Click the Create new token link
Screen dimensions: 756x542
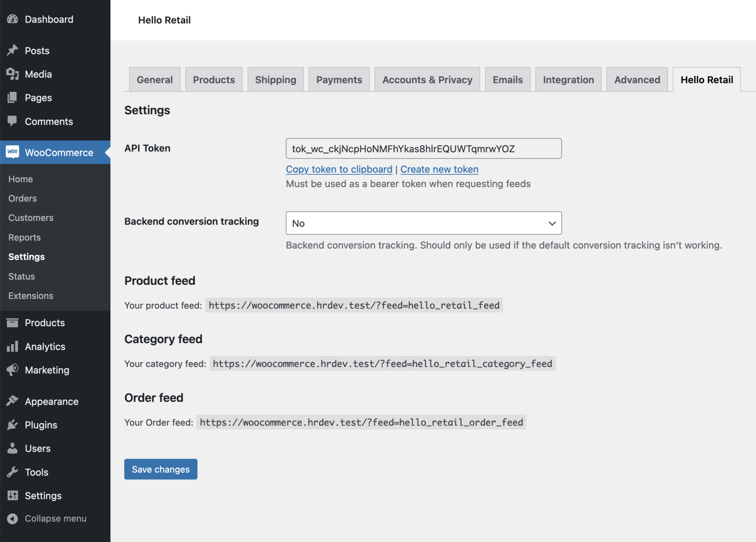(x=439, y=169)
